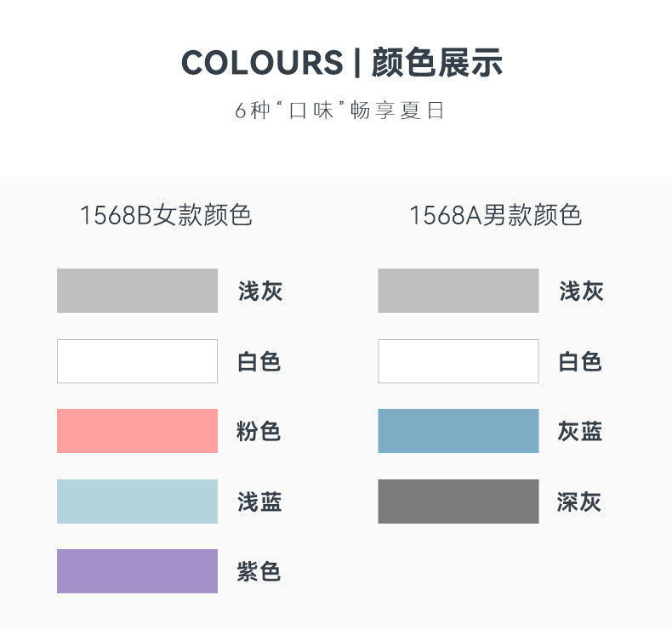Pick the pink 粉色 color swatch
Viewport: 672px width, 629px height.
point(137,431)
